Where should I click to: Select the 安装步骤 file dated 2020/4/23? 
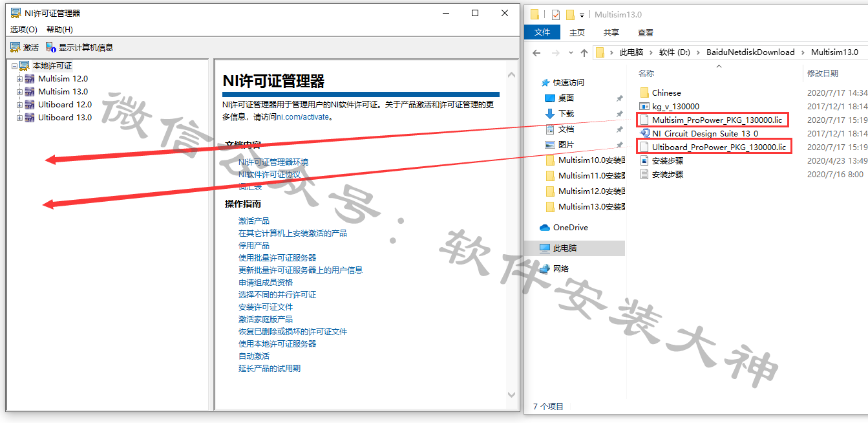tap(668, 160)
